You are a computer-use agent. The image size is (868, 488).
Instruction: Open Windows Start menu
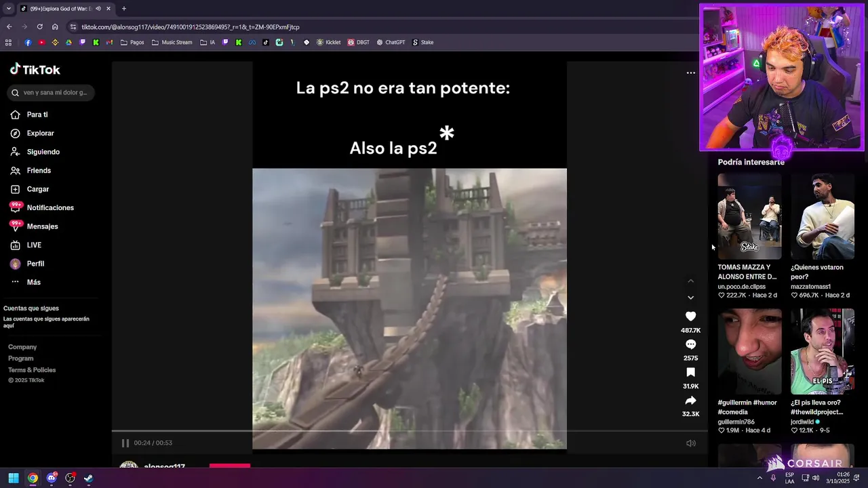tap(14, 478)
